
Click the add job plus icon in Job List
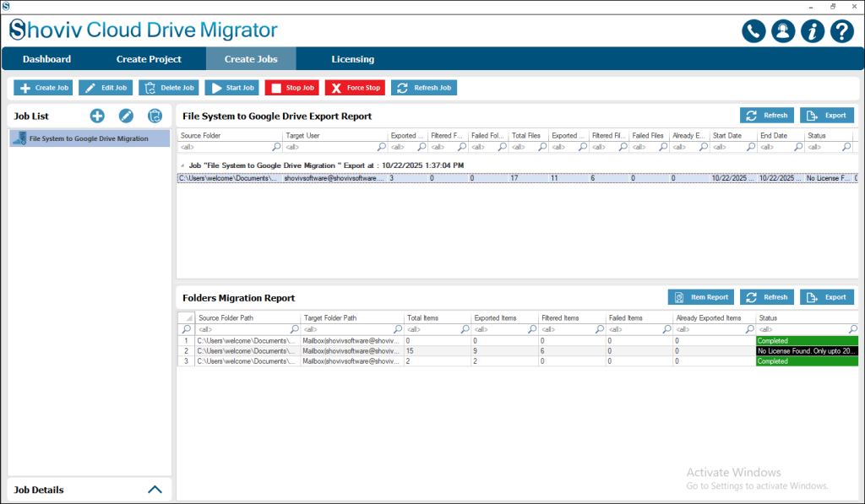97,116
